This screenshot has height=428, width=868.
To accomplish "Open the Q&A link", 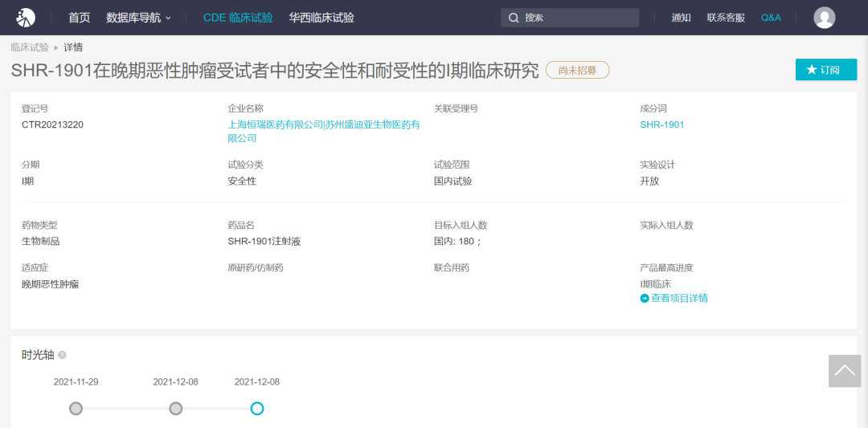I will click(771, 18).
